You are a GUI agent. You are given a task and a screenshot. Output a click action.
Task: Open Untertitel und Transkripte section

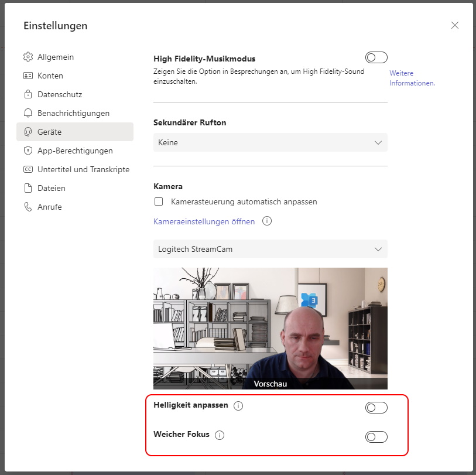[75, 169]
